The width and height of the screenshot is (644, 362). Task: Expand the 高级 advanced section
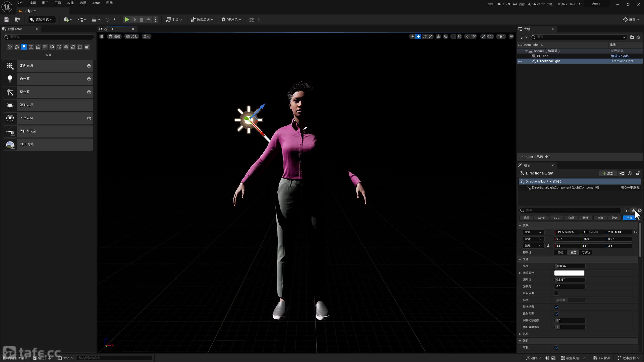[x=520, y=334]
